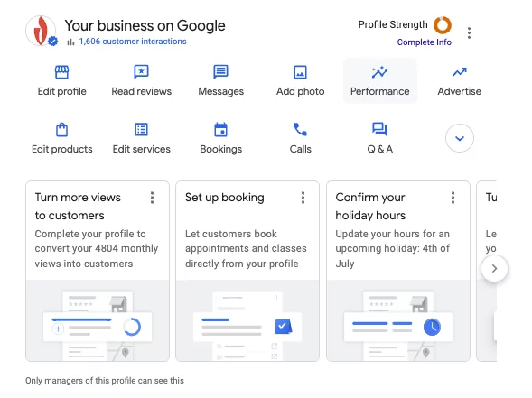Open the Bookings calendar icon

coord(220,129)
